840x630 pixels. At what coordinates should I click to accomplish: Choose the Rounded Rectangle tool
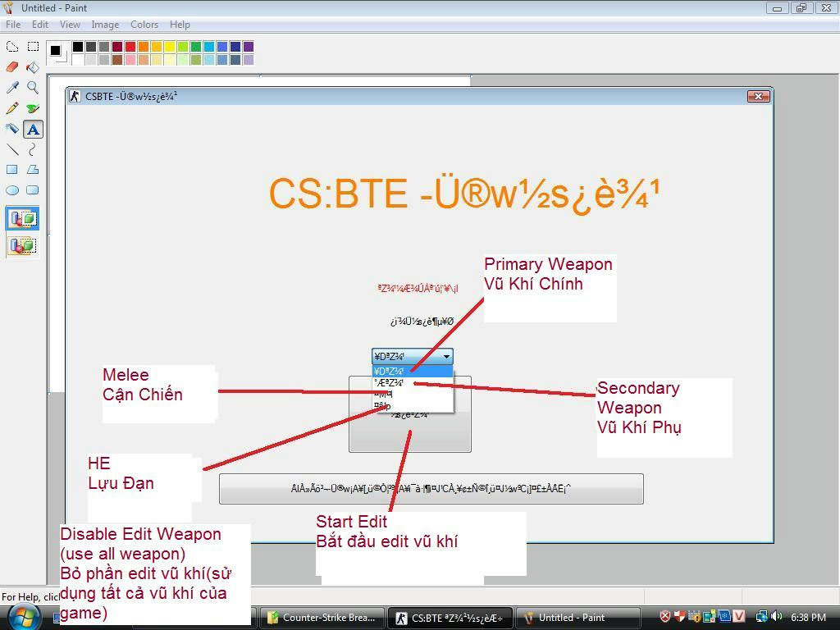[33, 190]
